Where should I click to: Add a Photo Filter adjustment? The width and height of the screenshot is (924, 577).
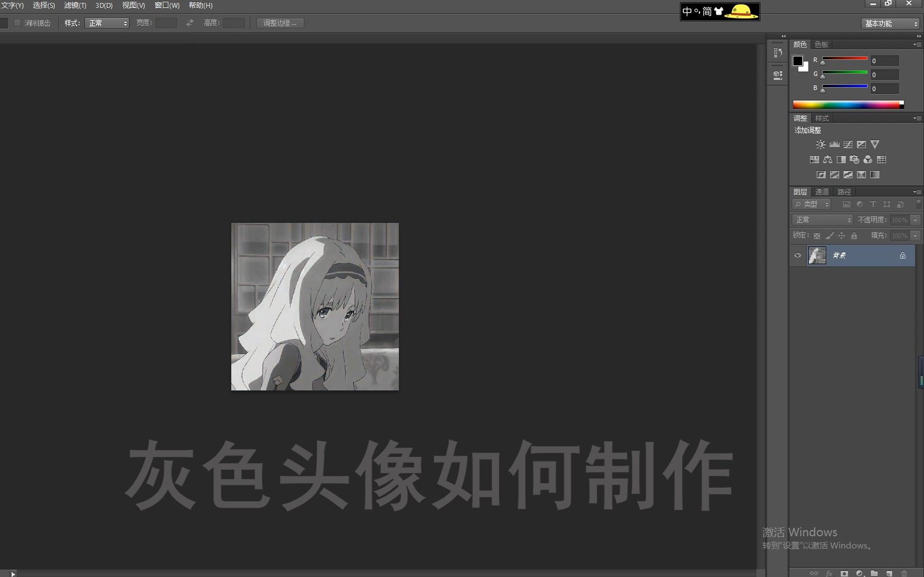coord(854,159)
